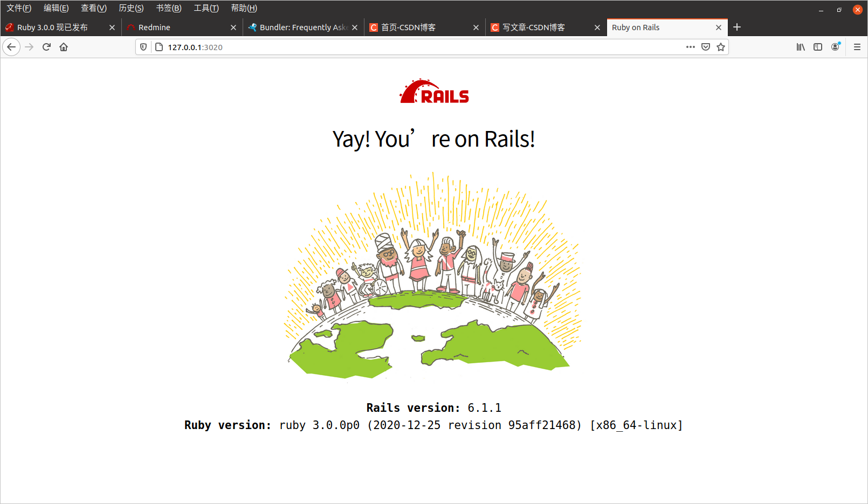Open the 历史(S) menu
This screenshot has width=868, height=504.
pos(130,8)
